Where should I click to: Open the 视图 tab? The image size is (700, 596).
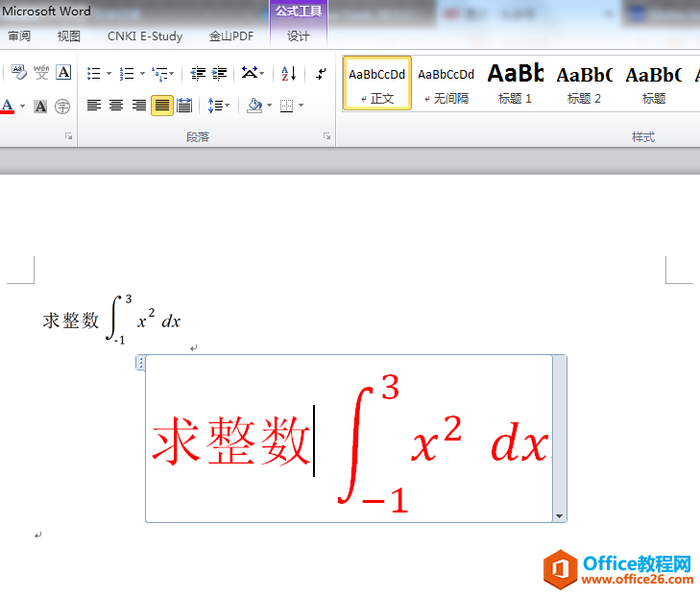pos(68,36)
